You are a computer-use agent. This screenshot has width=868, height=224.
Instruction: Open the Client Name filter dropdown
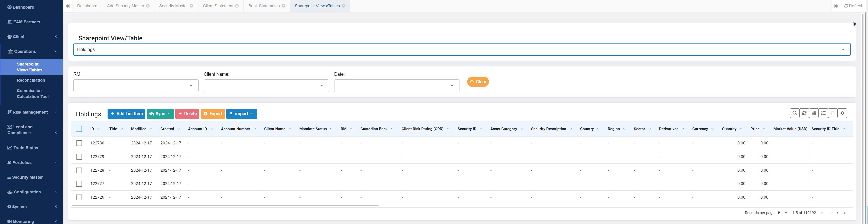266,86
